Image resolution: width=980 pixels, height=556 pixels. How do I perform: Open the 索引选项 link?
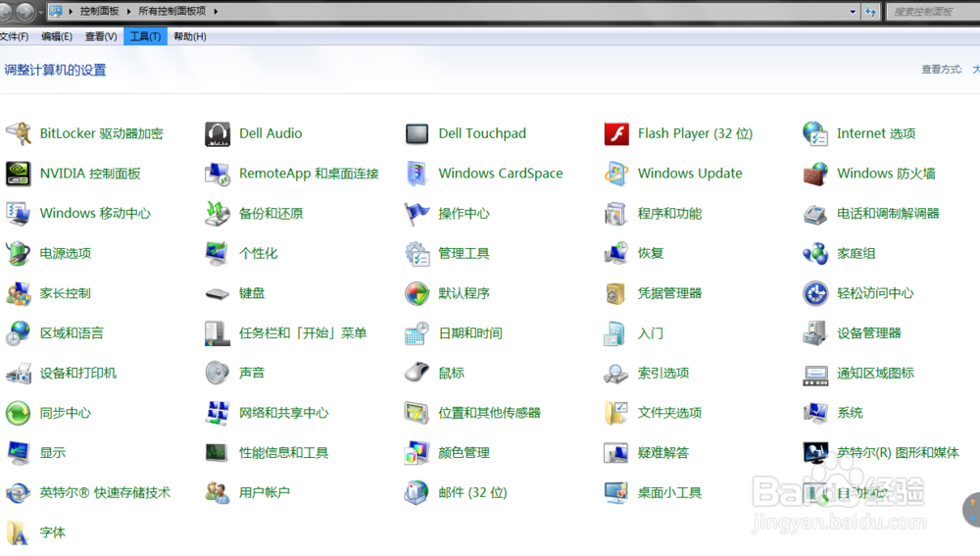click(x=663, y=373)
